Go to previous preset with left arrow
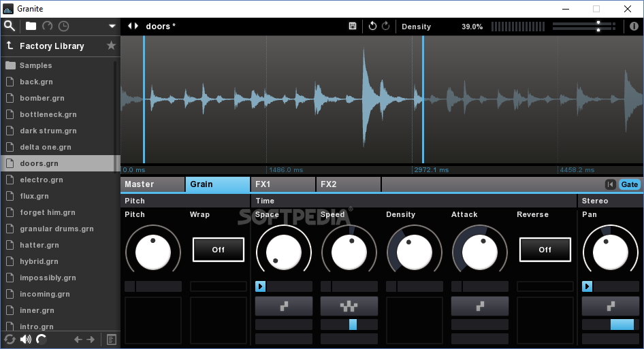 (x=78, y=339)
